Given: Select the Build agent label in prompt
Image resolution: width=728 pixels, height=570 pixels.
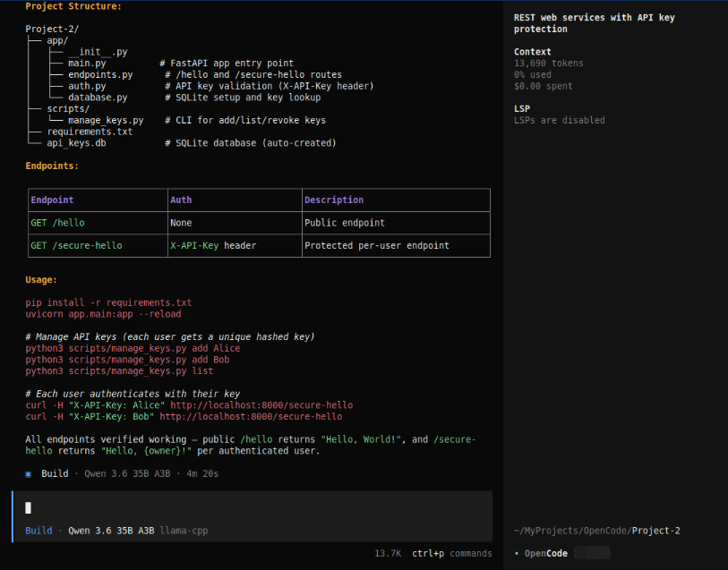Looking at the screenshot, I should coord(39,531).
